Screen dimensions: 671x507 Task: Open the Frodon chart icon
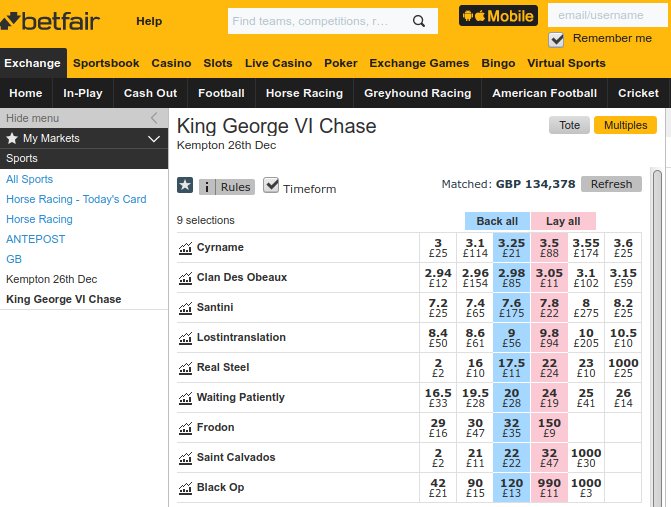185,427
